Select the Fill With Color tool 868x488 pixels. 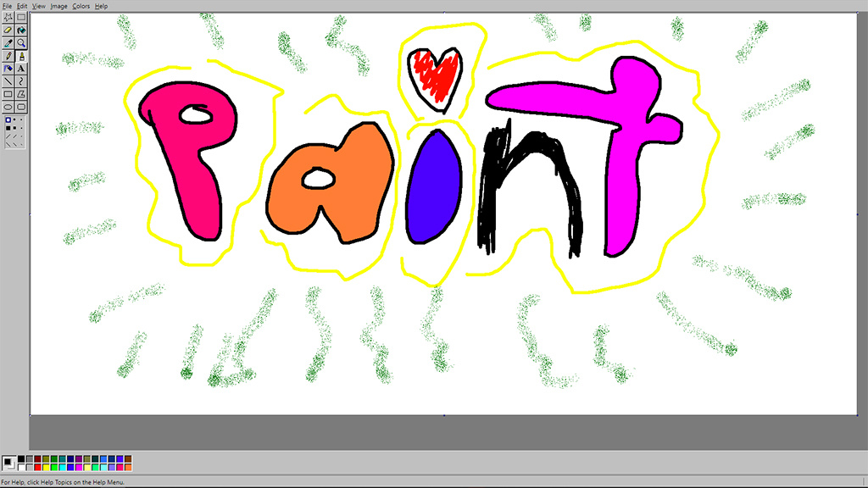tap(20, 30)
